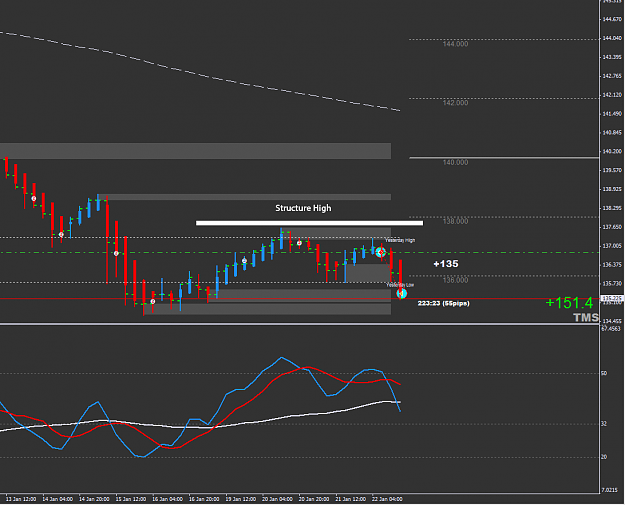Click 138.925 on the price axis
This screenshot has width=625, height=505.
(x=612, y=189)
